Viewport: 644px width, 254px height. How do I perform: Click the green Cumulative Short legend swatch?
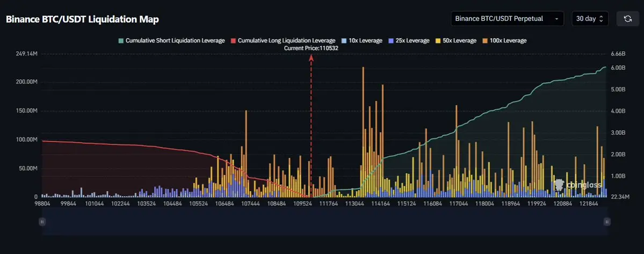(121, 41)
